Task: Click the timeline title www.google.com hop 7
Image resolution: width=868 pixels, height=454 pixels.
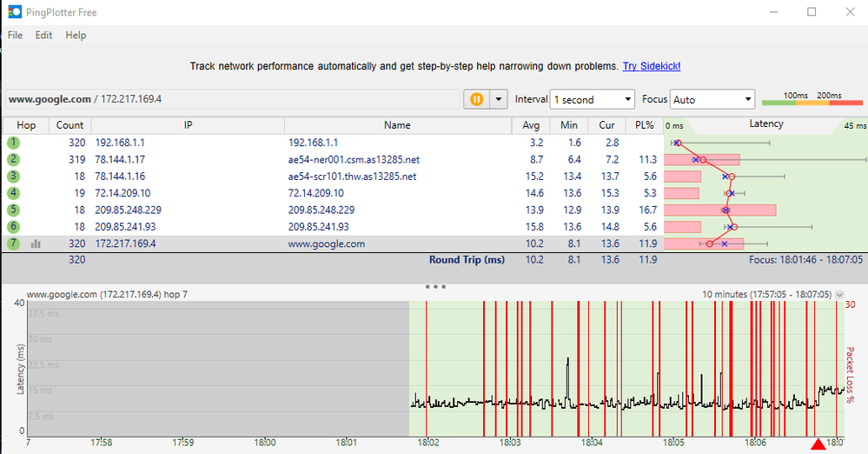Action: pos(107,294)
